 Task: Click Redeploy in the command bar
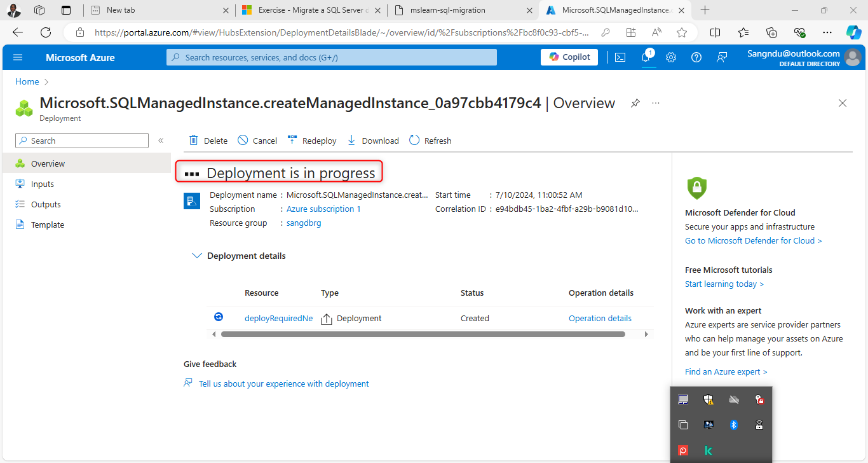312,141
